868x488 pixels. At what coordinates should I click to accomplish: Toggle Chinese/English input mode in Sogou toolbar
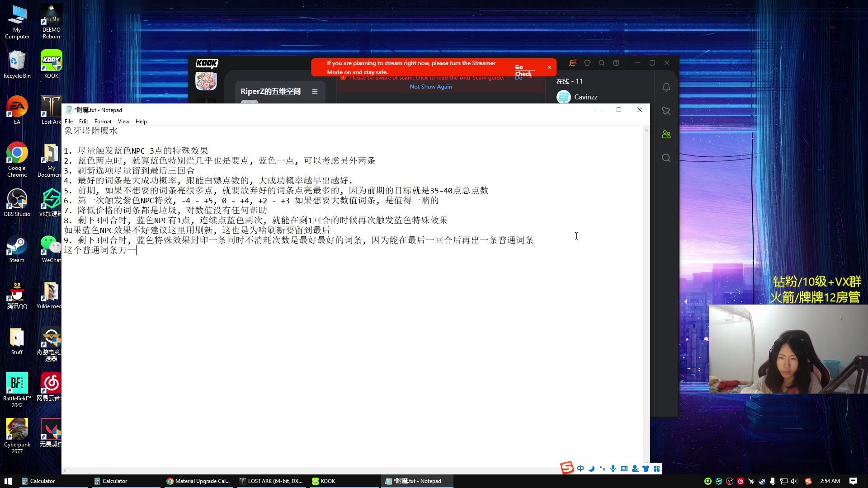click(x=581, y=469)
